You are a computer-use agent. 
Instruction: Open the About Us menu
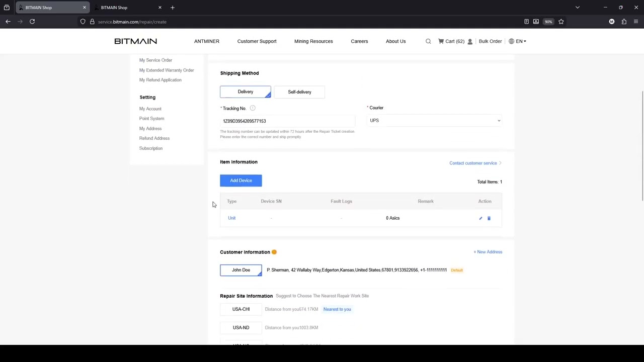(x=395, y=41)
